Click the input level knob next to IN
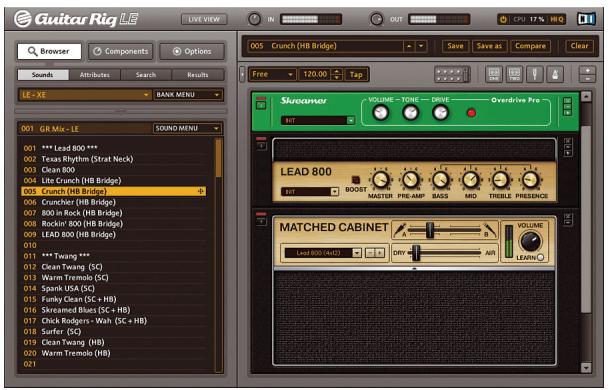 254,19
